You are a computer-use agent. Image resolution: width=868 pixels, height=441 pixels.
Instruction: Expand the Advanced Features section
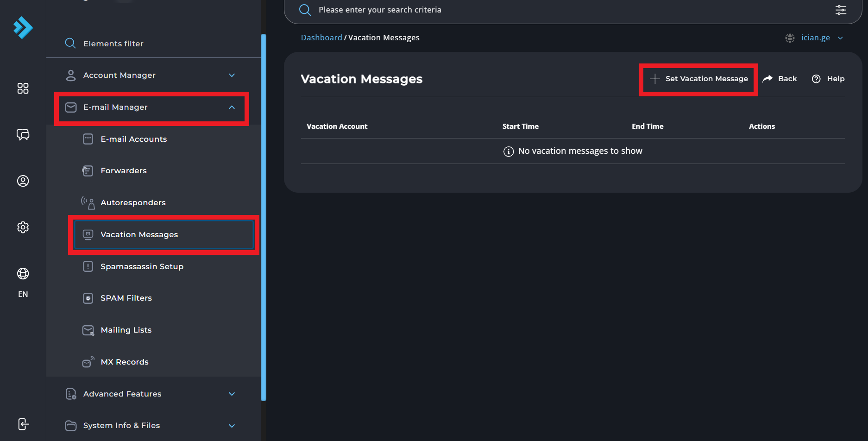232,394
